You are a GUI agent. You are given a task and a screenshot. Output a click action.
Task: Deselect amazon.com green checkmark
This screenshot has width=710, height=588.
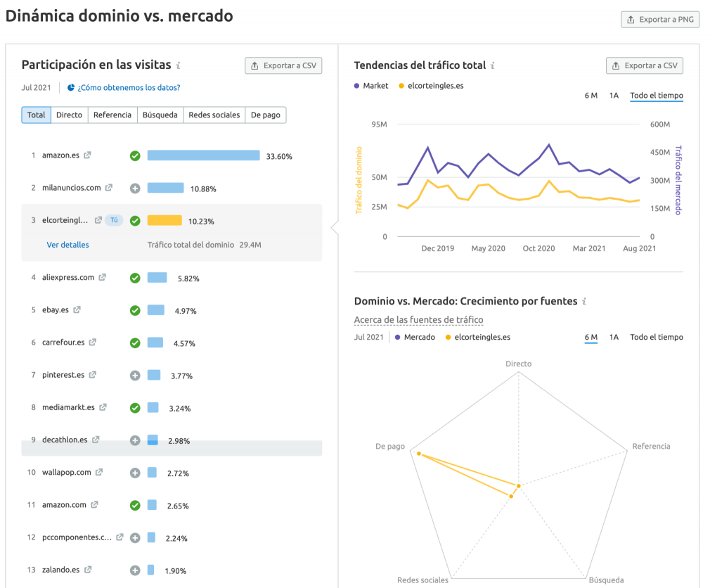pyautogui.click(x=135, y=505)
